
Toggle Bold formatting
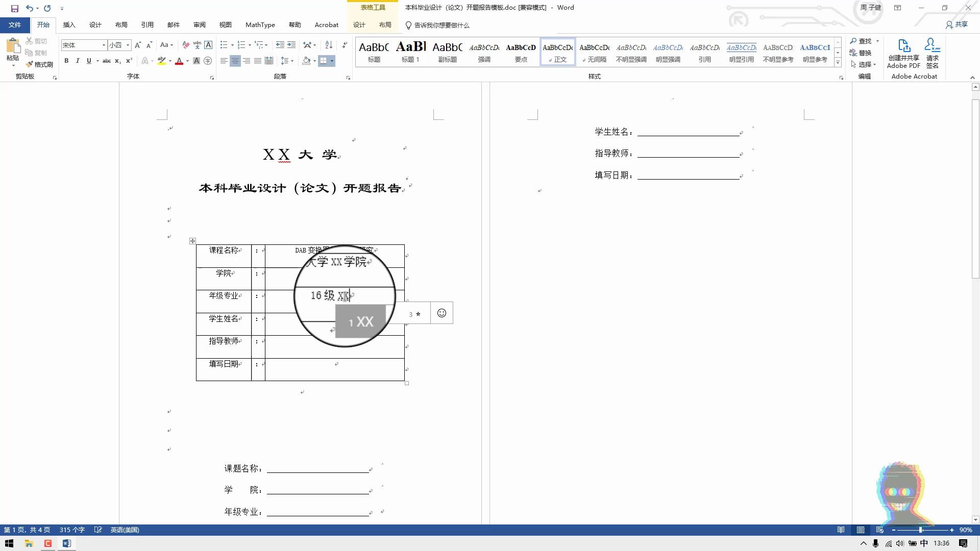coord(66,61)
